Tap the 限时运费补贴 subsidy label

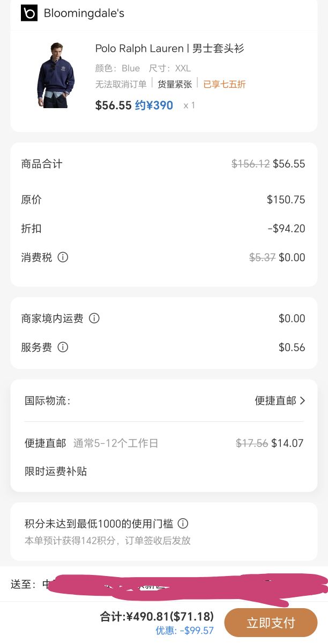pyautogui.click(x=56, y=472)
